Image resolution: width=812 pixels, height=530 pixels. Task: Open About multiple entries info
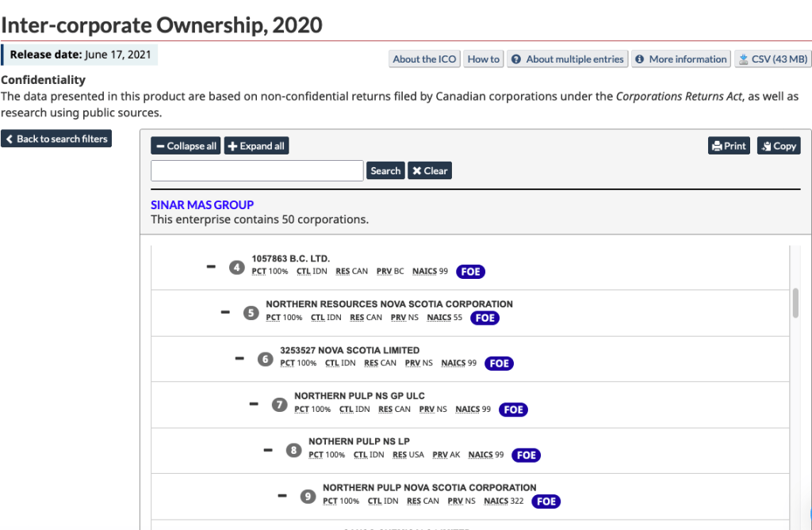pos(568,59)
